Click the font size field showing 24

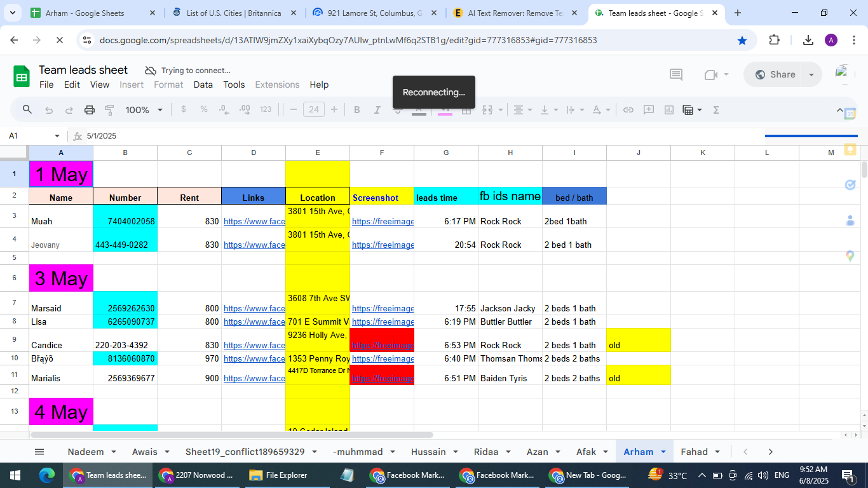tap(313, 109)
